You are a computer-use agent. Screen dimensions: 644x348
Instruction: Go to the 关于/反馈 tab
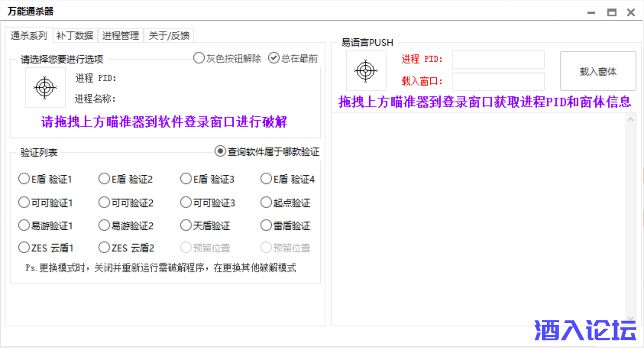point(169,36)
